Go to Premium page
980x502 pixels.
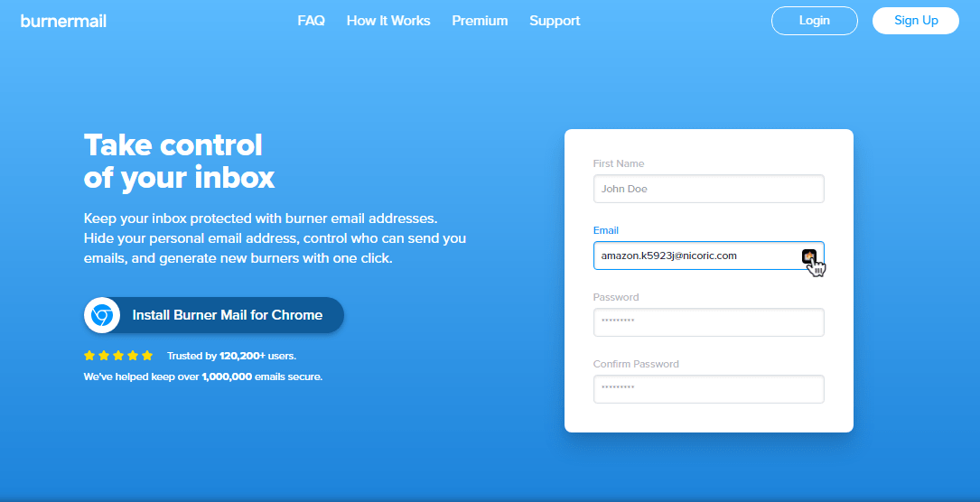(x=480, y=21)
